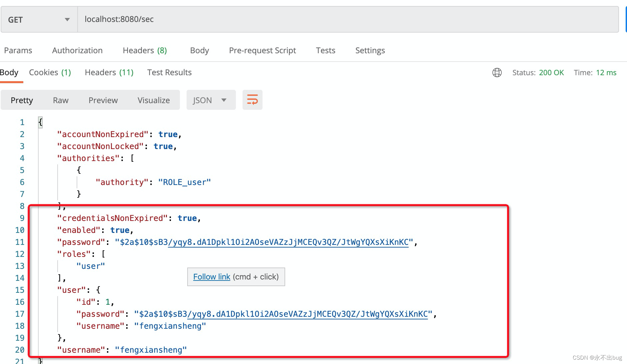Click the Time 12 ms indicator
627x364 pixels.
(x=595, y=73)
